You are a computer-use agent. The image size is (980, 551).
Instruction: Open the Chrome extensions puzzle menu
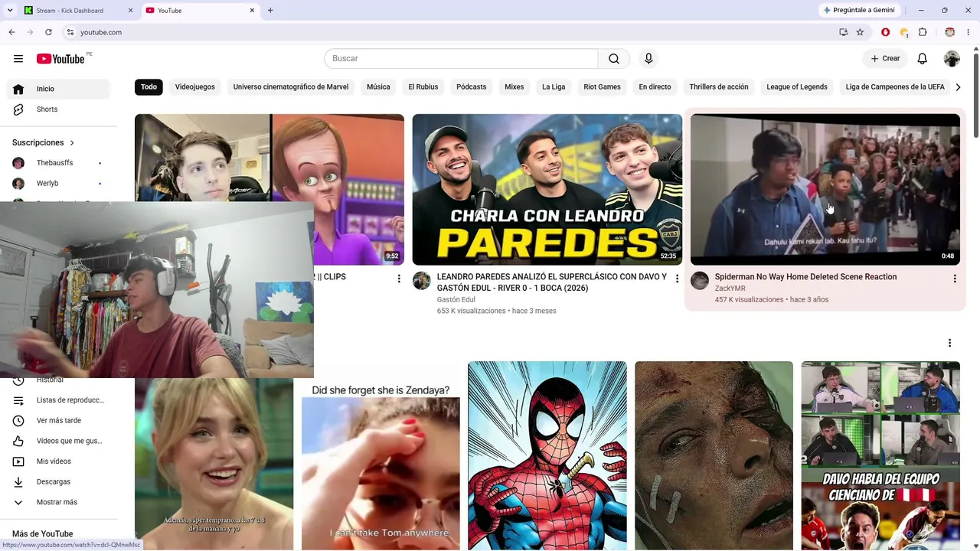point(923,32)
